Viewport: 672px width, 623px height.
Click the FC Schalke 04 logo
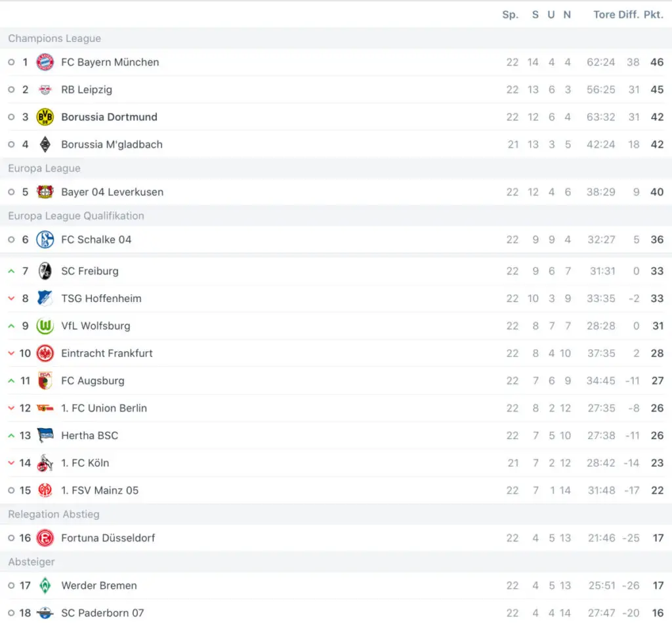pyautogui.click(x=45, y=240)
